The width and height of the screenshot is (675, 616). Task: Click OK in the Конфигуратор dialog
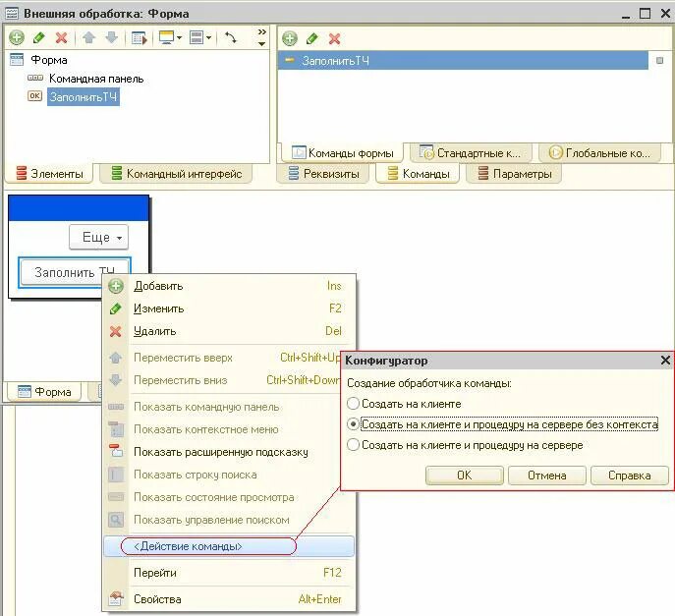pyautogui.click(x=464, y=476)
